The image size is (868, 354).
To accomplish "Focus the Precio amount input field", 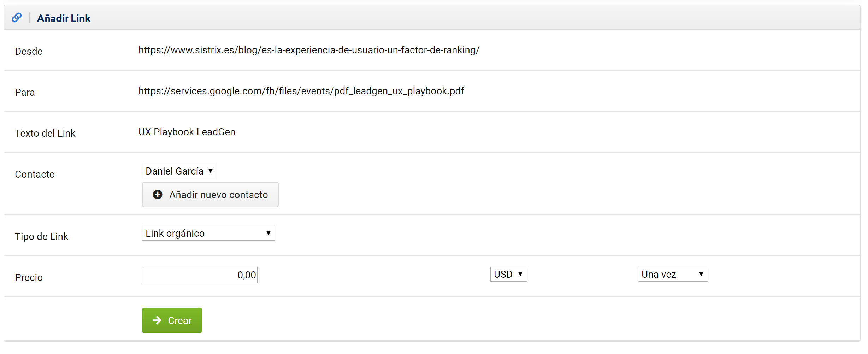I will click(200, 275).
